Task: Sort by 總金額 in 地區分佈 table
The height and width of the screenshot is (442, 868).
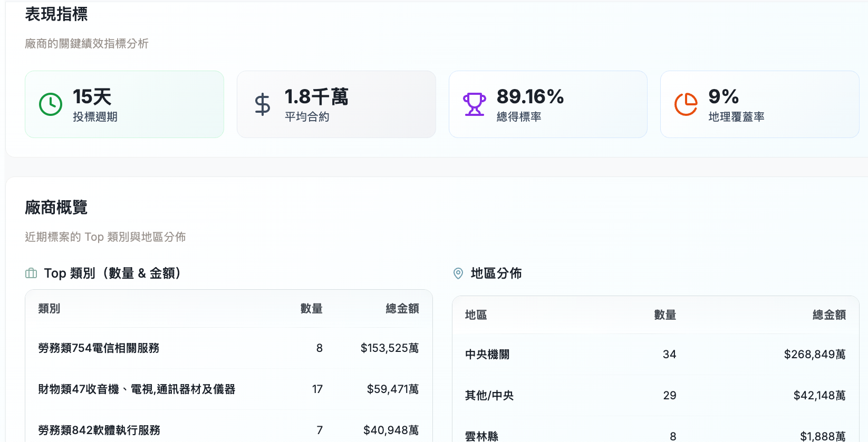Action: [828, 315]
